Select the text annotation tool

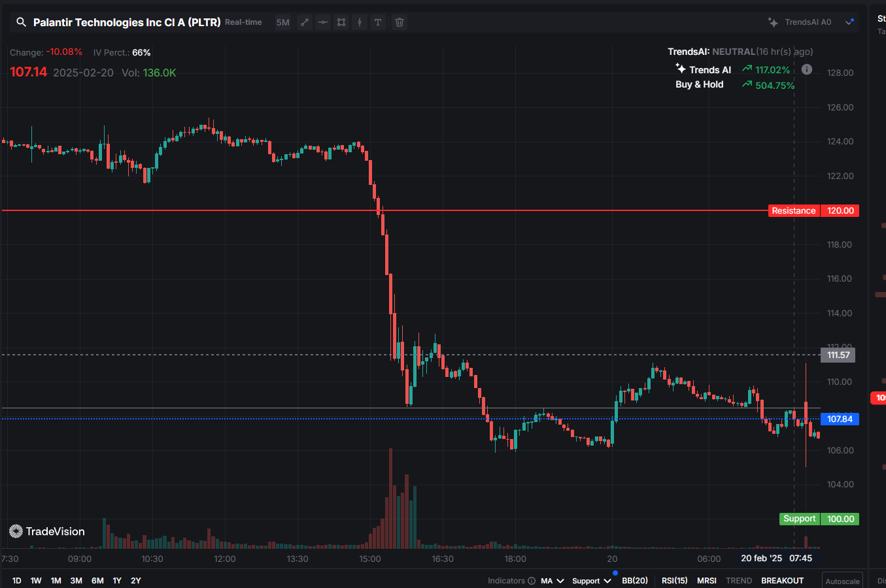pos(378,22)
